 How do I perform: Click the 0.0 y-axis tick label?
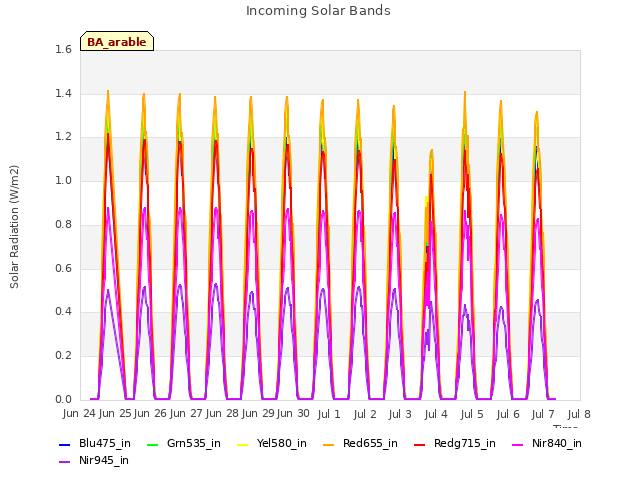pyautogui.click(x=63, y=399)
